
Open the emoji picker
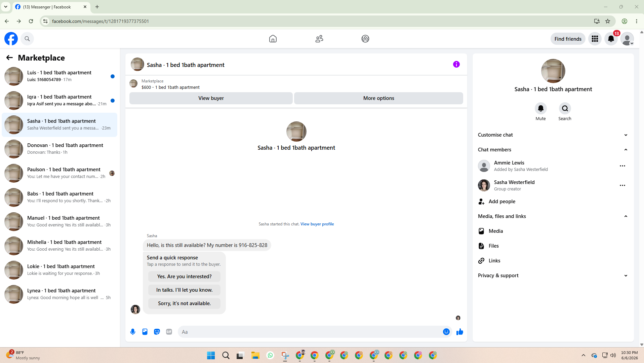(446, 332)
